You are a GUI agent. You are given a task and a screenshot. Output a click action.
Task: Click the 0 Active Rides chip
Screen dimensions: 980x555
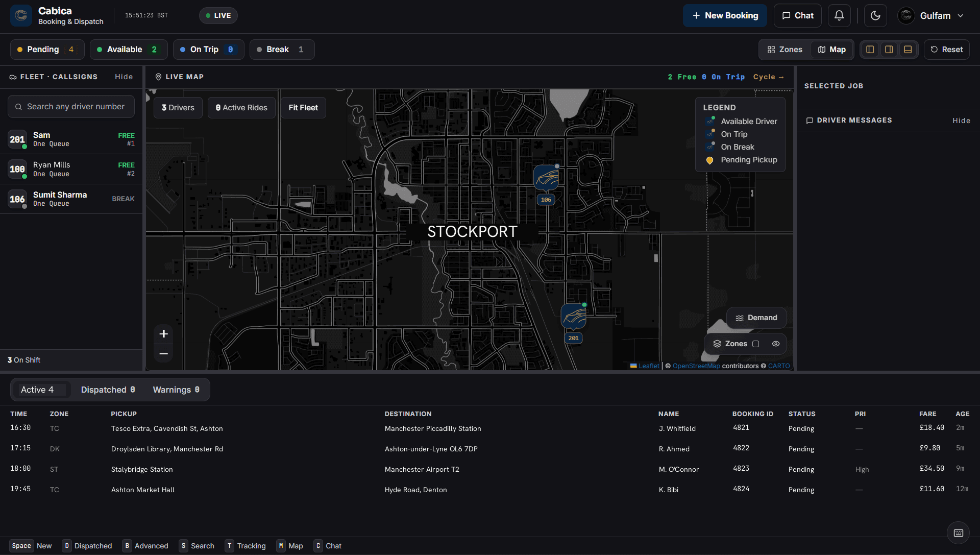coord(241,108)
